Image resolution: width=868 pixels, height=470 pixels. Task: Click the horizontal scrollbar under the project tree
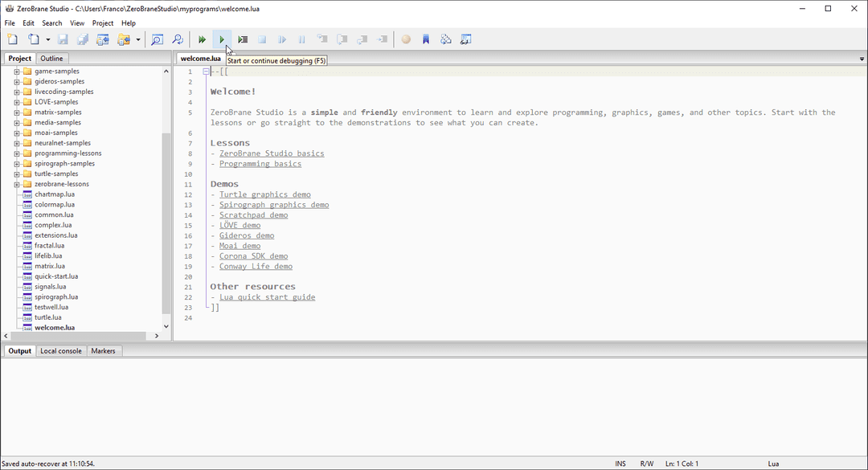click(80, 336)
